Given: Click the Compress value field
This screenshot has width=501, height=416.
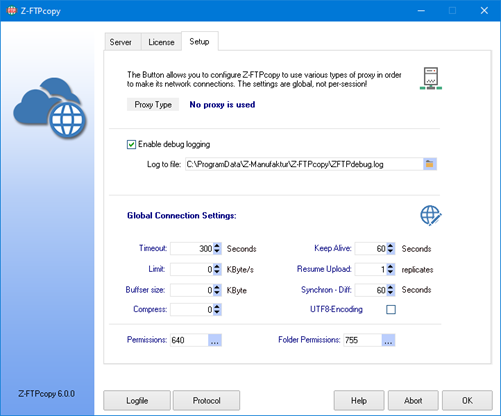Looking at the screenshot, I should pyautogui.click(x=192, y=310).
